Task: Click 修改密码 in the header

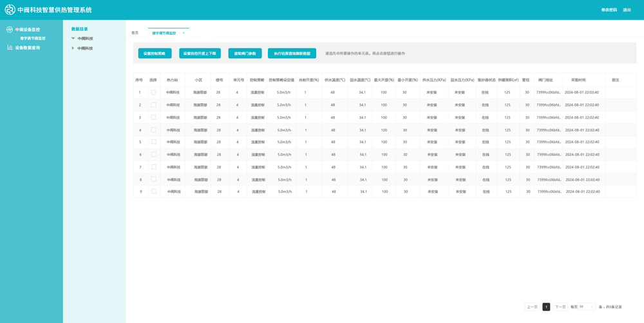Action: point(609,10)
